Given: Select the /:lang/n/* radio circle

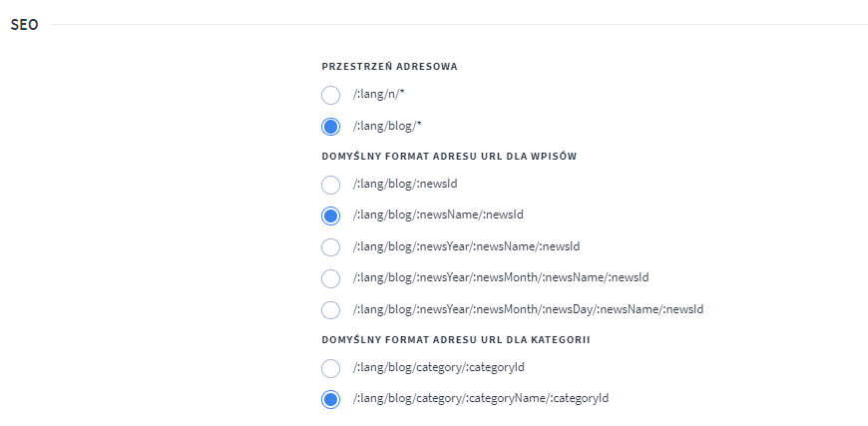Looking at the screenshot, I should pos(330,95).
